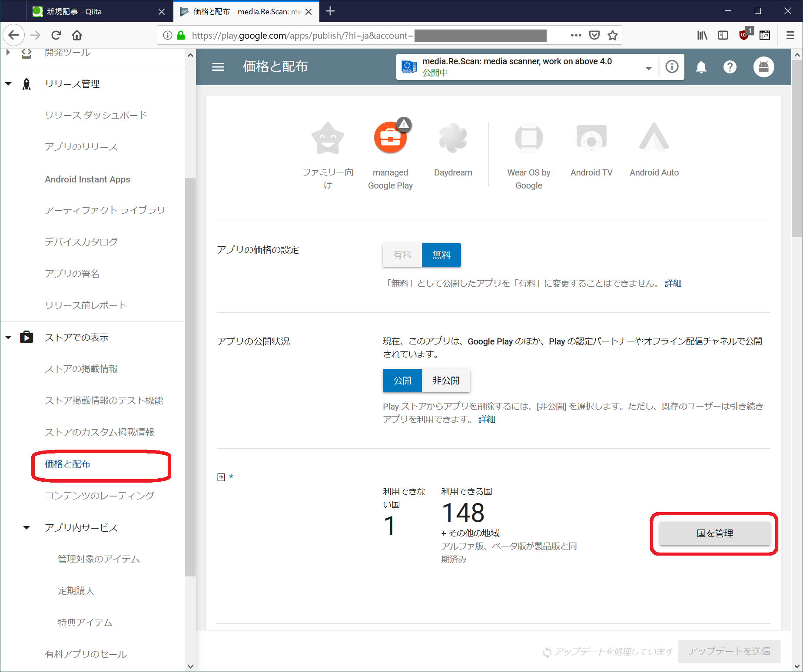
Task: Go to the browser home page
Action: 77,35
